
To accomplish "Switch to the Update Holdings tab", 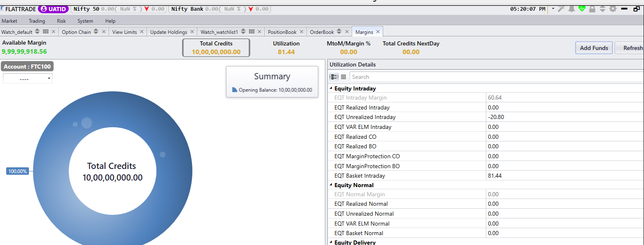I will (169, 32).
